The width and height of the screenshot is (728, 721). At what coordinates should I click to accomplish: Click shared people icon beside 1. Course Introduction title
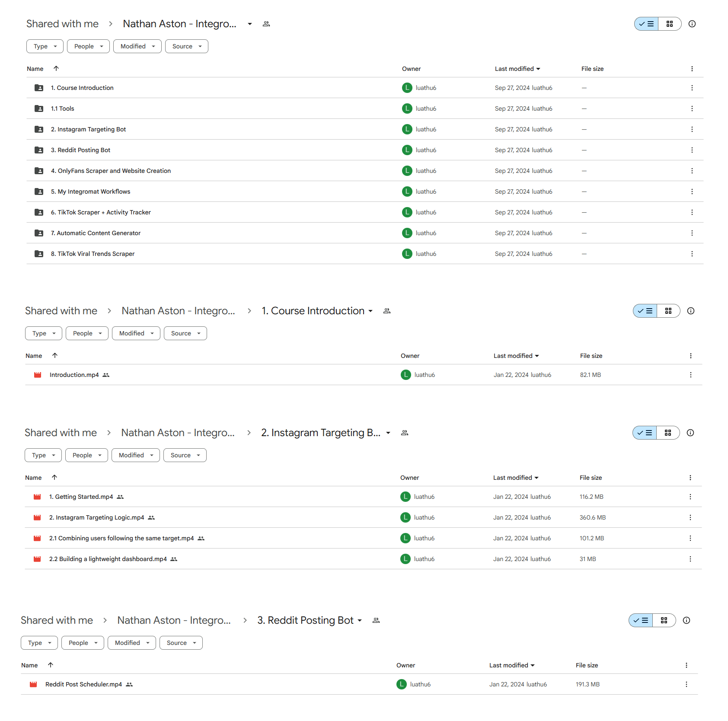[x=387, y=311]
